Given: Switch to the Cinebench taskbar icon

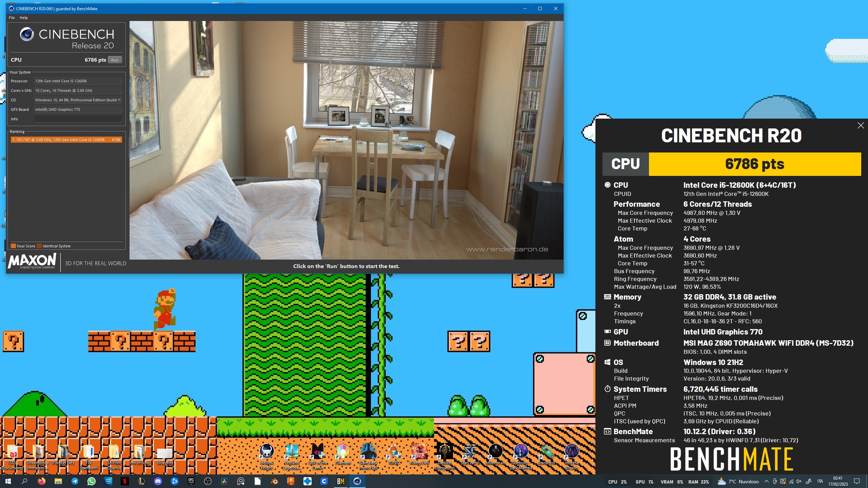Looking at the screenshot, I should (x=357, y=481).
